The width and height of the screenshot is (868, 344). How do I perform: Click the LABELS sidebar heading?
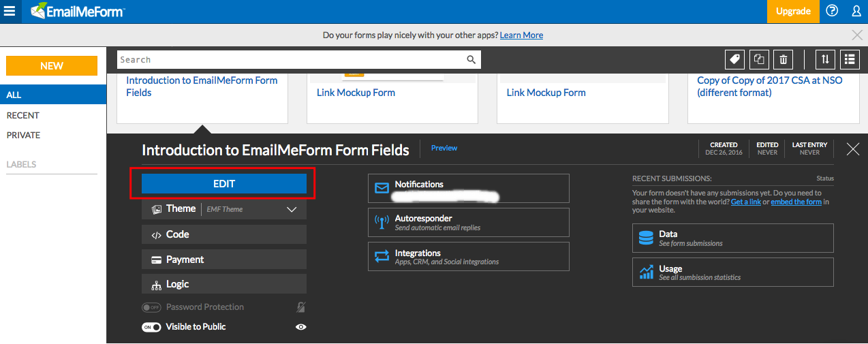21,164
